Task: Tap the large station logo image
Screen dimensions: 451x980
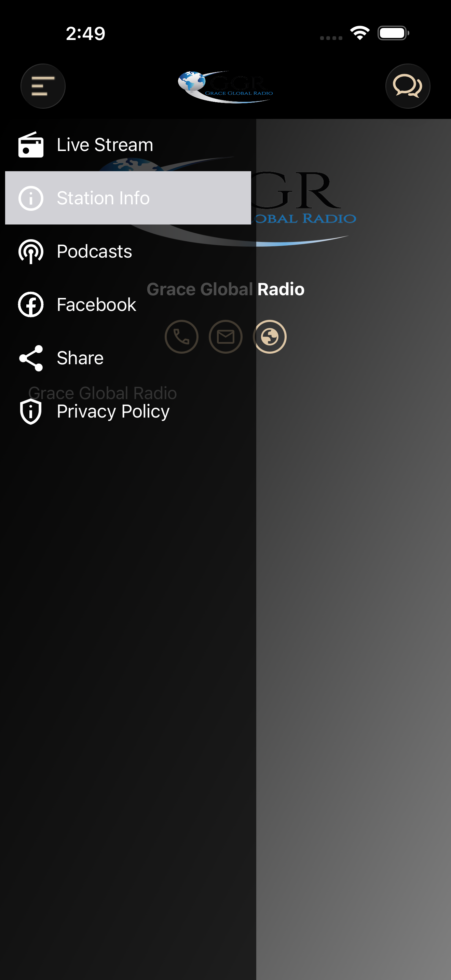Action: click(x=225, y=202)
